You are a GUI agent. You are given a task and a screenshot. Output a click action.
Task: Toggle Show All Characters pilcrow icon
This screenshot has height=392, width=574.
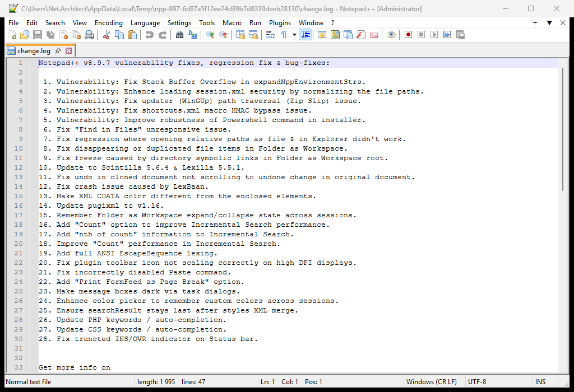284,35
